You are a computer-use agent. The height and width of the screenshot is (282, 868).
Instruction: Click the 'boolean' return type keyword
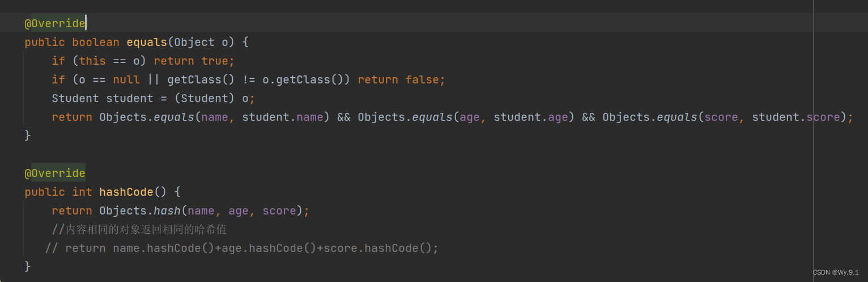96,43
